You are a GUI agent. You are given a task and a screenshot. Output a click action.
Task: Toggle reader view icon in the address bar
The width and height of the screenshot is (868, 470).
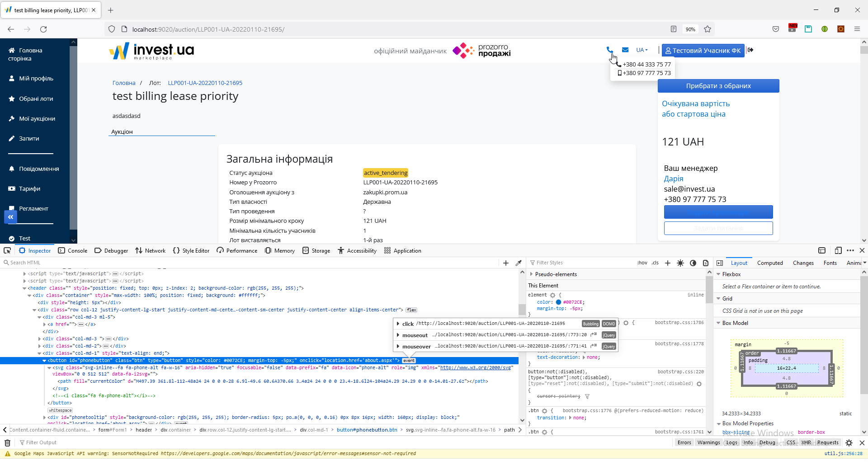click(x=674, y=29)
